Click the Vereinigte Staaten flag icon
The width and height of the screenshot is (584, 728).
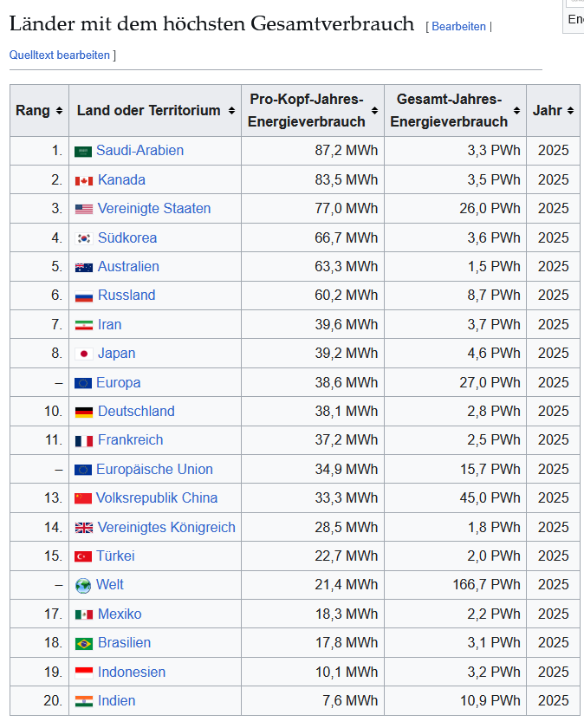point(84,210)
